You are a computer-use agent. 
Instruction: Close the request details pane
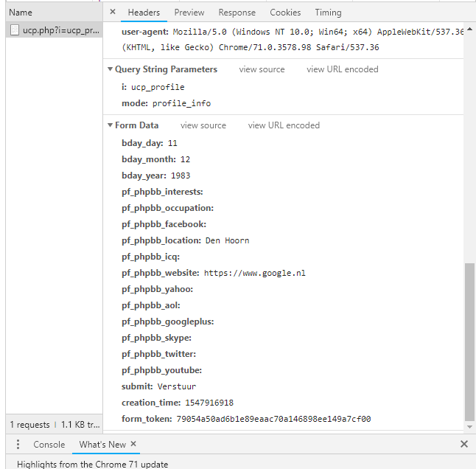pos(113,12)
